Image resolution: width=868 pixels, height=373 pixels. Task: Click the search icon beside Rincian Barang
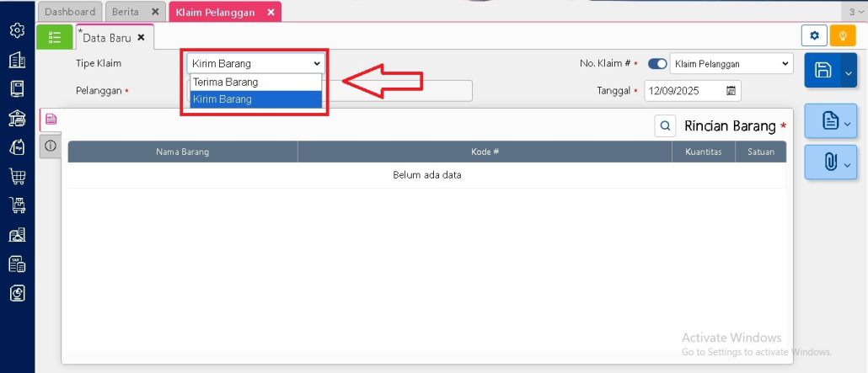tap(665, 125)
